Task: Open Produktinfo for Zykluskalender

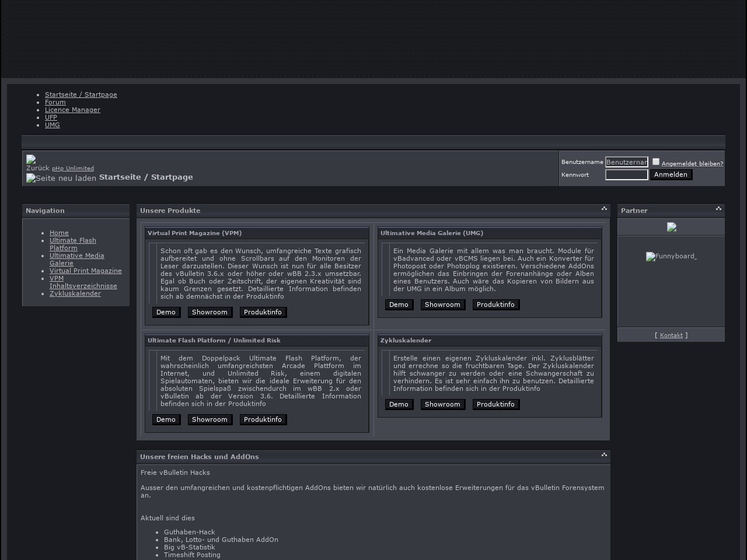Action: point(495,405)
